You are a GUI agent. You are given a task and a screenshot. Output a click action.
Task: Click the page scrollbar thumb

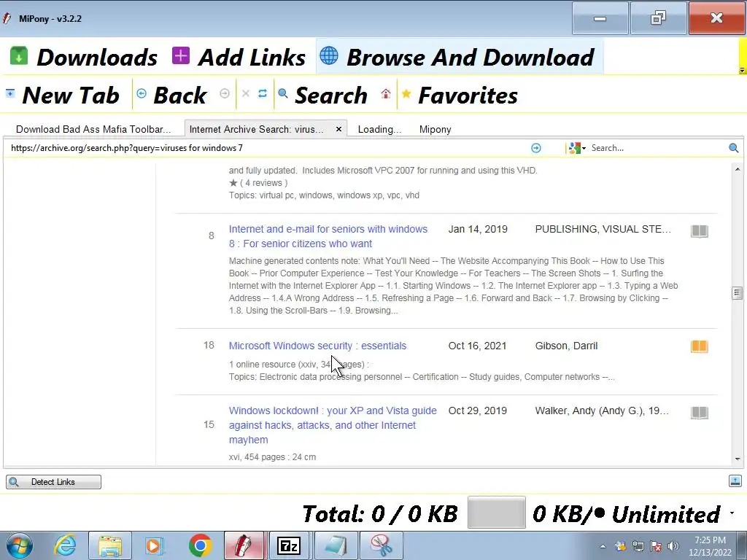pyautogui.click(x=737, y=293)
